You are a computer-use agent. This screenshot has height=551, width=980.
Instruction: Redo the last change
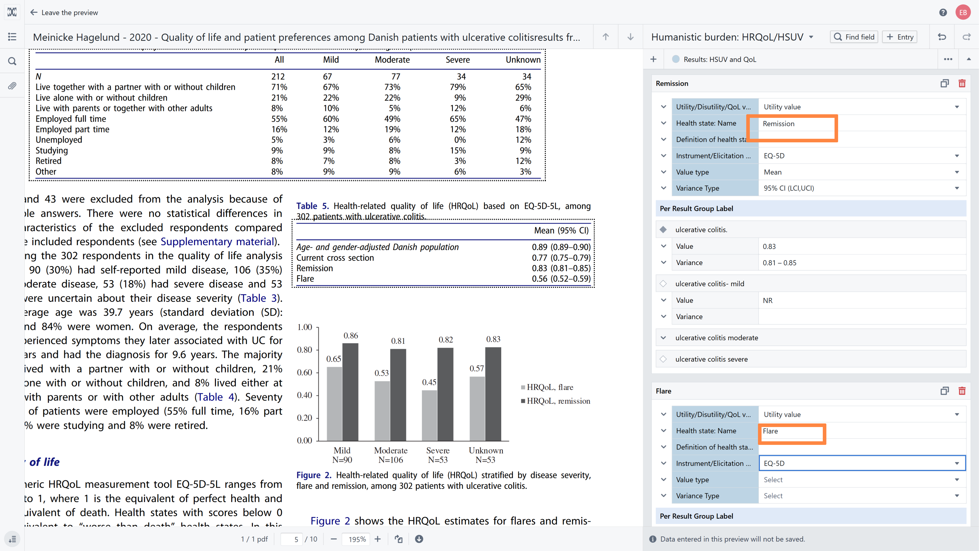(x=966, y=37)
